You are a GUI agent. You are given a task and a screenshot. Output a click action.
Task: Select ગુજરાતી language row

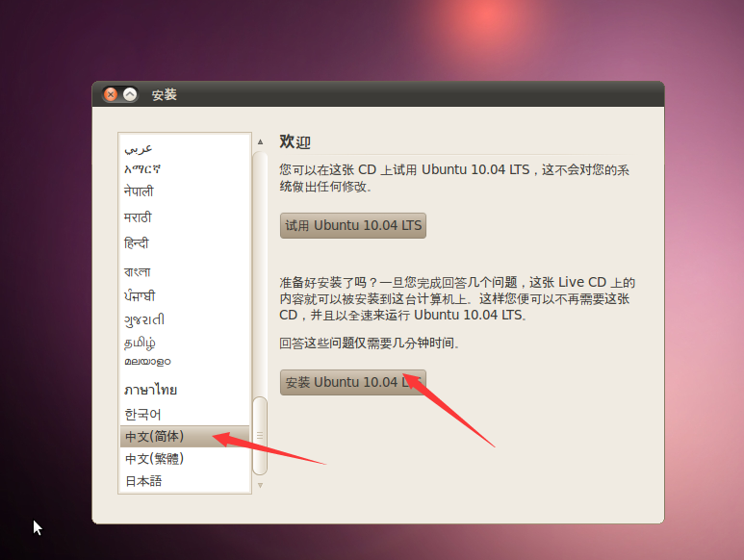pos(185,319)
